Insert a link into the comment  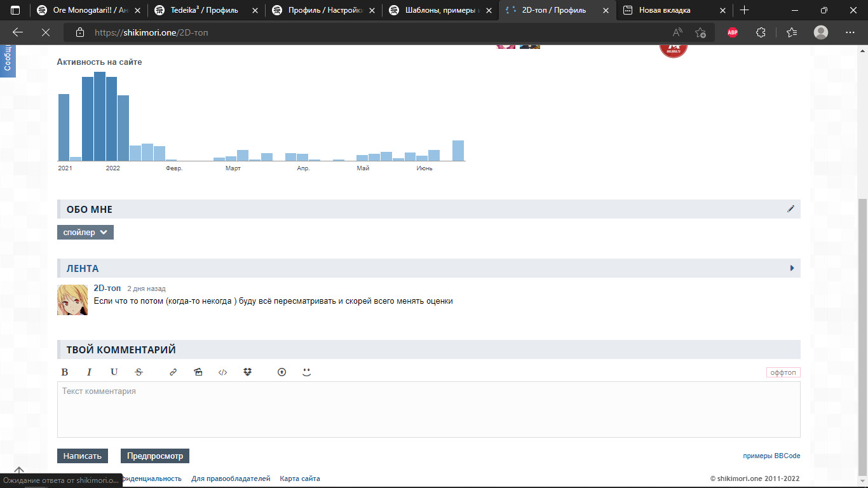[x=173, y=372]
